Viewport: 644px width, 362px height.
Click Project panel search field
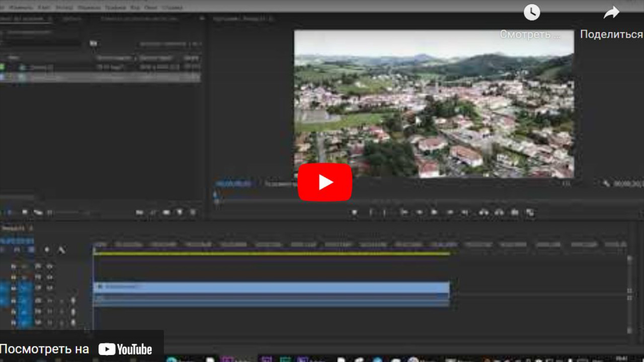point(41,44)
